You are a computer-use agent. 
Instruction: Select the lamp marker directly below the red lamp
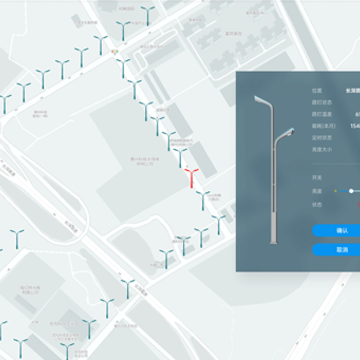coord(203,200)
